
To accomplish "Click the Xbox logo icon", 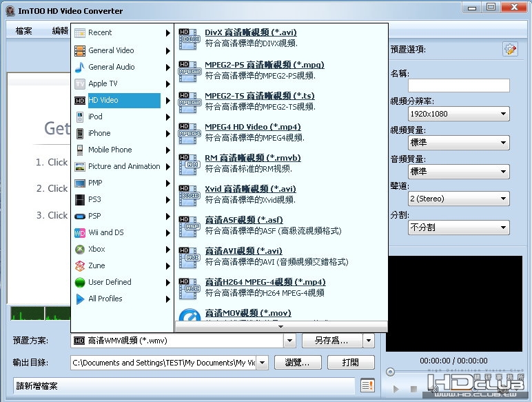I will tap(80, 250).
